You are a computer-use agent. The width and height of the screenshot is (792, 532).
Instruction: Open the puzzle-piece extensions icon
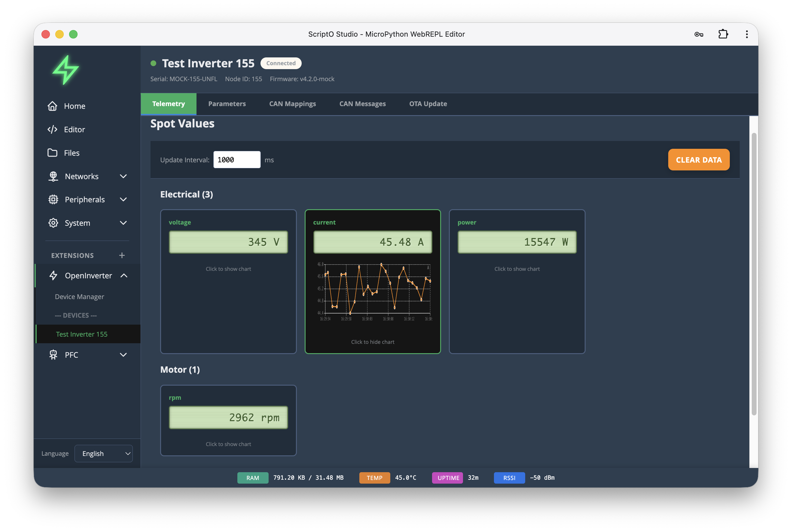pos(723,34)
